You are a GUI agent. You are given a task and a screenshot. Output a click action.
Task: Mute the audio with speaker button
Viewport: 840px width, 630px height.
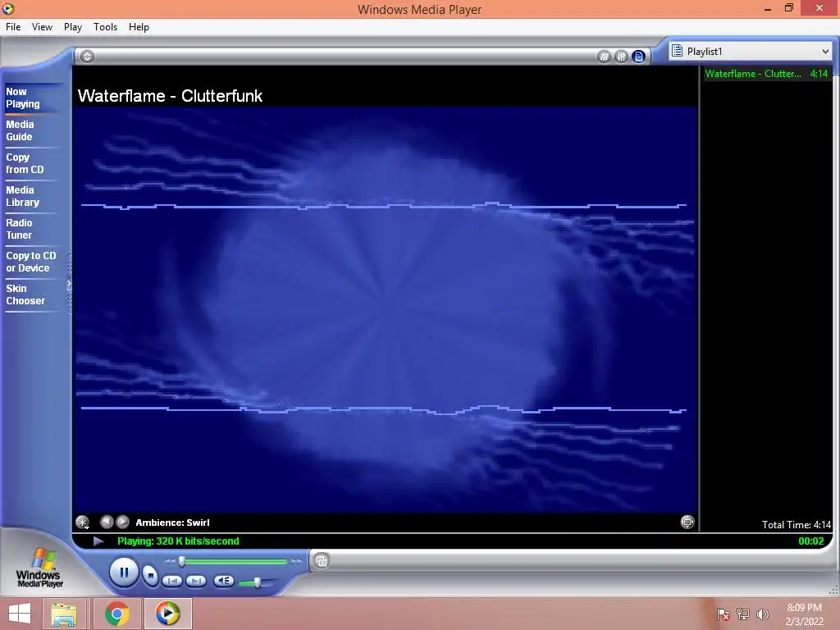coord(223,581)
